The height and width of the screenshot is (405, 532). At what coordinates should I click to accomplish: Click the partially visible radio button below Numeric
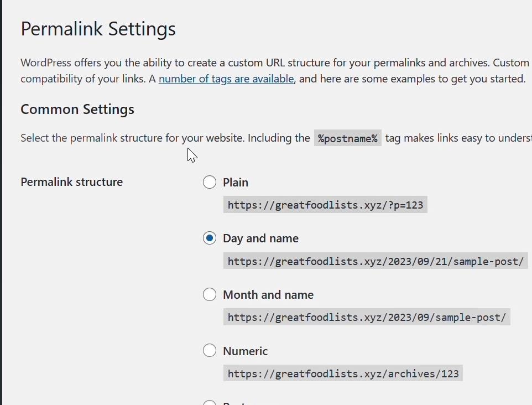coord(210,402)
